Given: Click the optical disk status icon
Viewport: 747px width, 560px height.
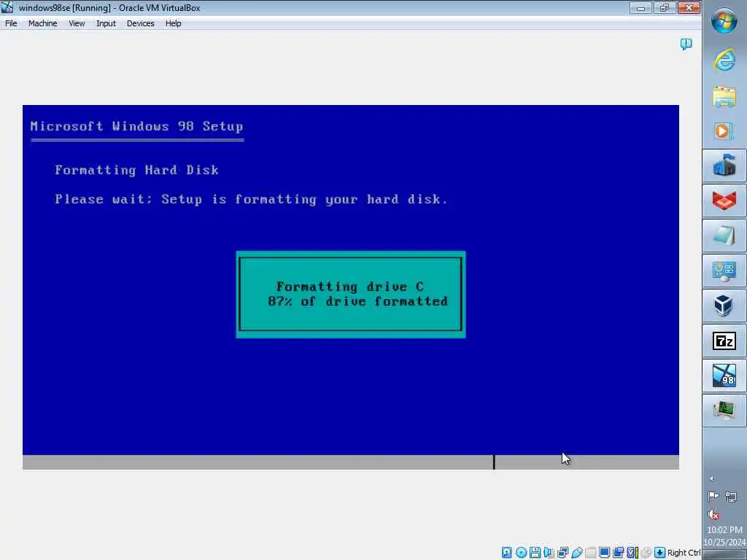Looking at the screenshot, I should coord(522,553).
